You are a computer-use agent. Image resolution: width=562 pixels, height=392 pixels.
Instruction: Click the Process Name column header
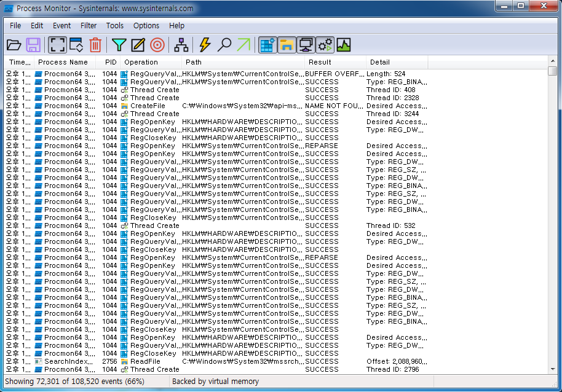pyautogui.click(x=65, y=62)
